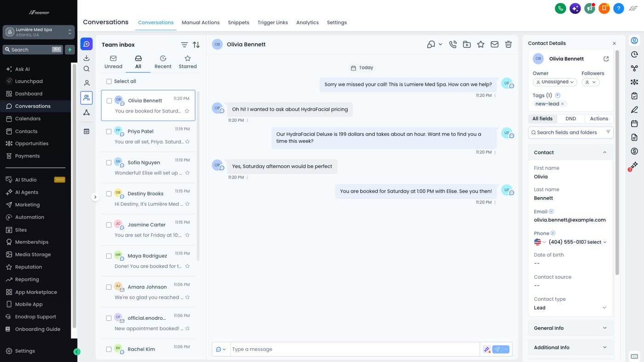This screenshot has width=644, height=362.
Task: Tick the checkbox for Sofia Nguyen
Action: pyautogui.click(x=109, y=163)
